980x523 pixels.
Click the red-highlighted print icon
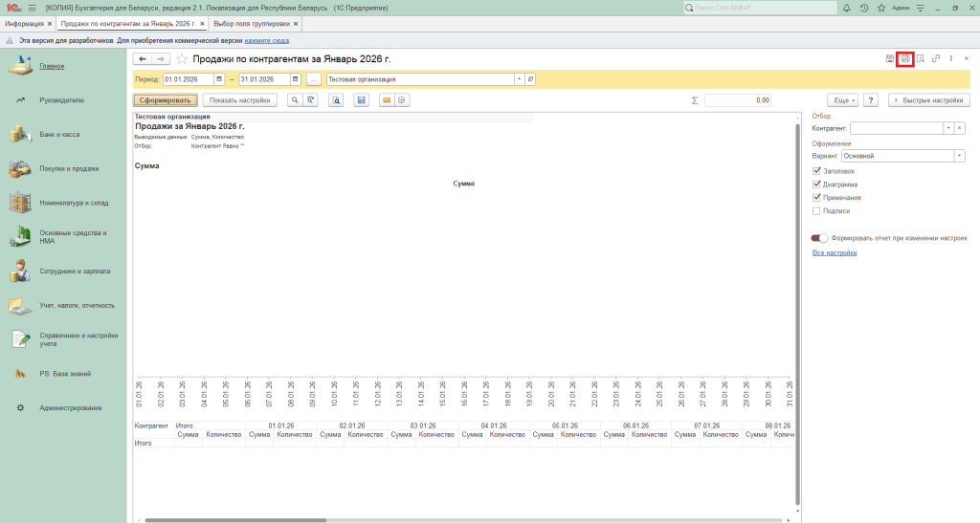tap(904, 59)
